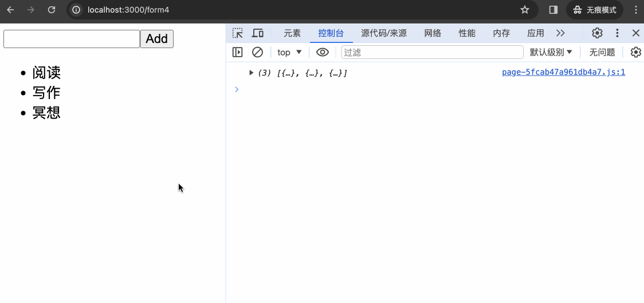644x303 pixels.
Task: Open DevTools settings gear in the tab bar
Action: tap(597, 33)
